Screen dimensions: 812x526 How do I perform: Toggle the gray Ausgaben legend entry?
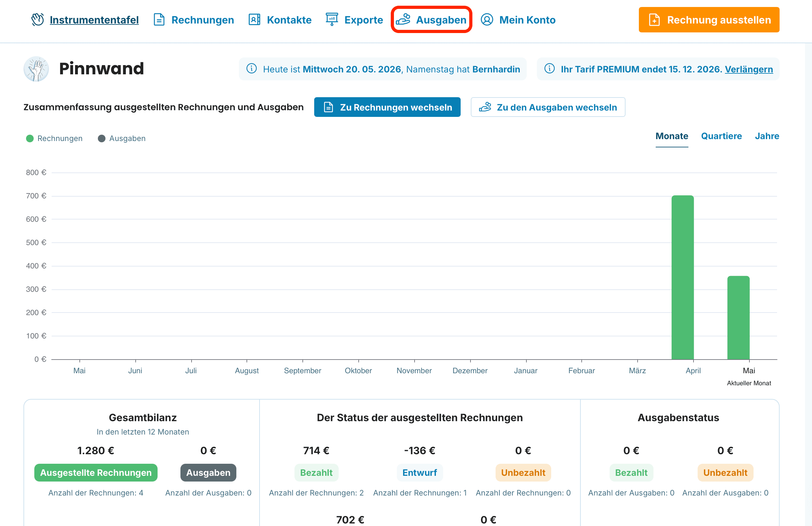click(x=122, y=138)
